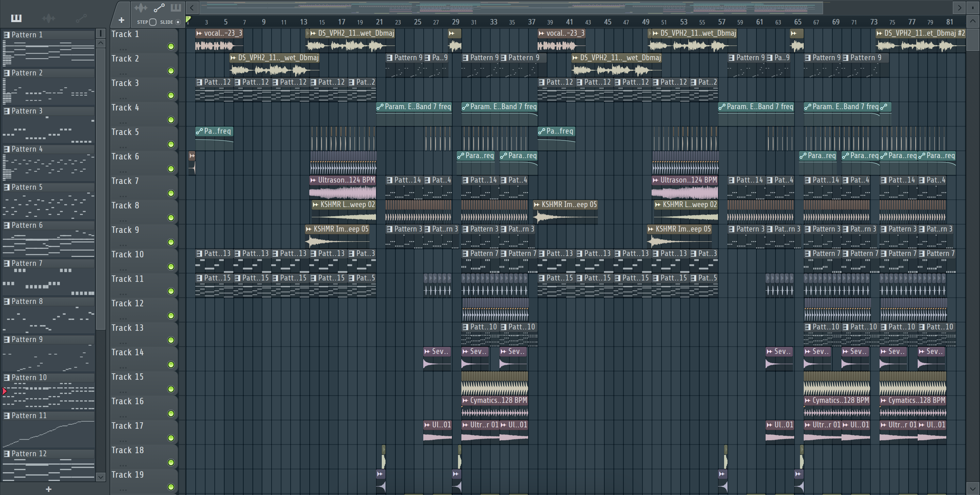This screenshot has width=980, height=495.
Task: Focus automation clips in the playlist toolbar
Action: tap(159, 7)
